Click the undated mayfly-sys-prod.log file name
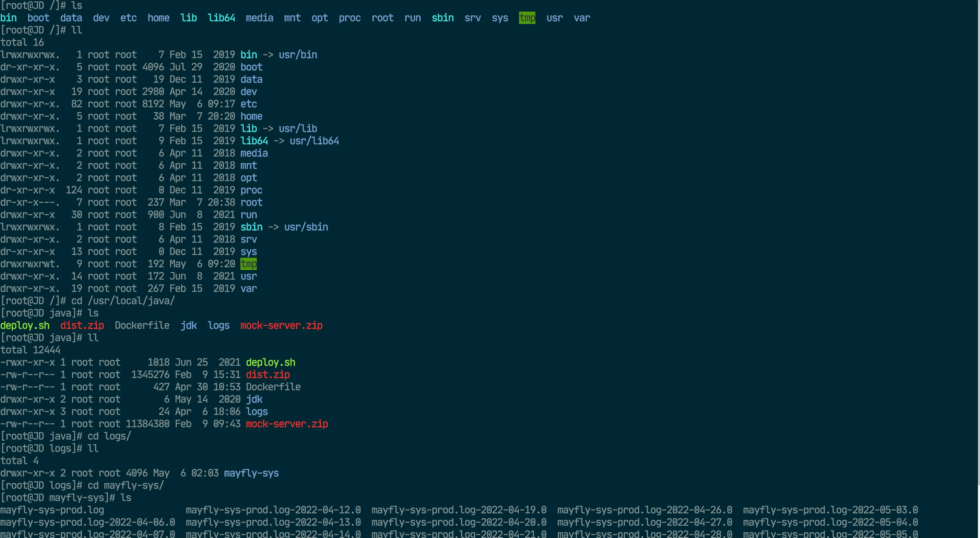This screenshot has height=538, width=980. pyautogui.click(x=52, y=510)
